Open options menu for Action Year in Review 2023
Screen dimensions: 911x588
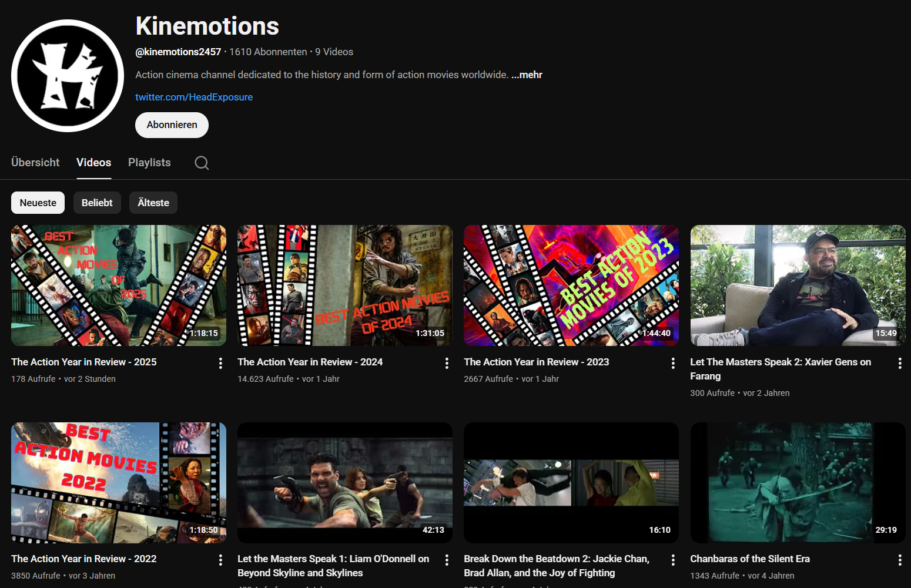tap(673, 363)
